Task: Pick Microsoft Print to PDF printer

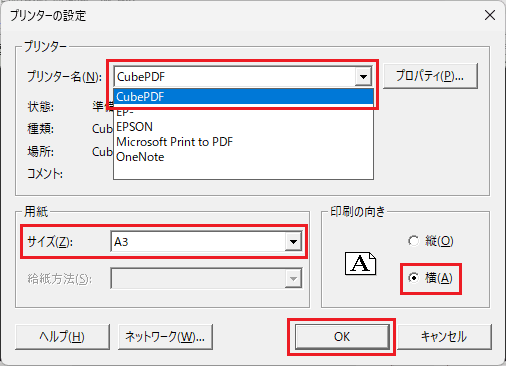Action: [x=243, y=142]
